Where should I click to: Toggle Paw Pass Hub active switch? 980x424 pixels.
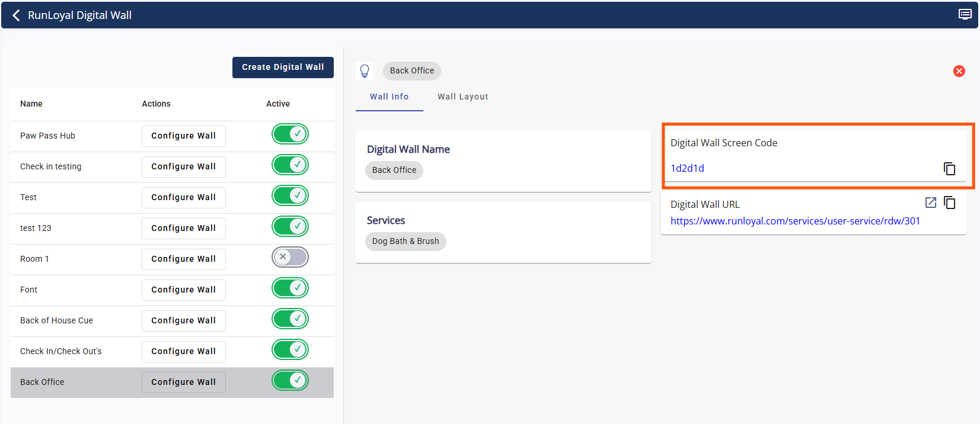[290, 134]
